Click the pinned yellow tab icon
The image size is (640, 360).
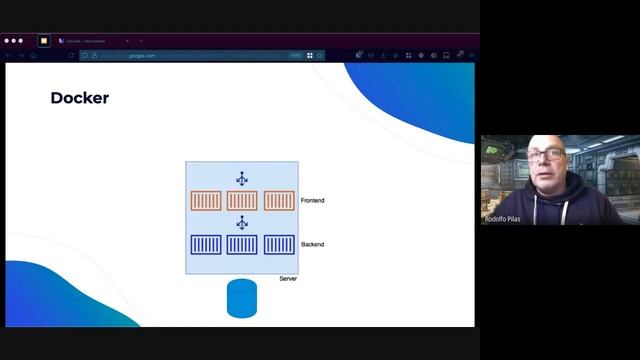(44, 41)
